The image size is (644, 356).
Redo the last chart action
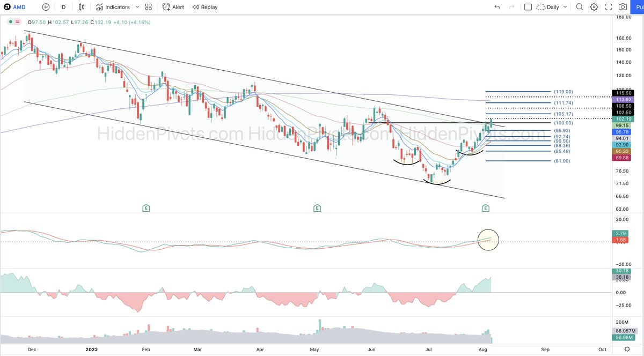point(511,7)
